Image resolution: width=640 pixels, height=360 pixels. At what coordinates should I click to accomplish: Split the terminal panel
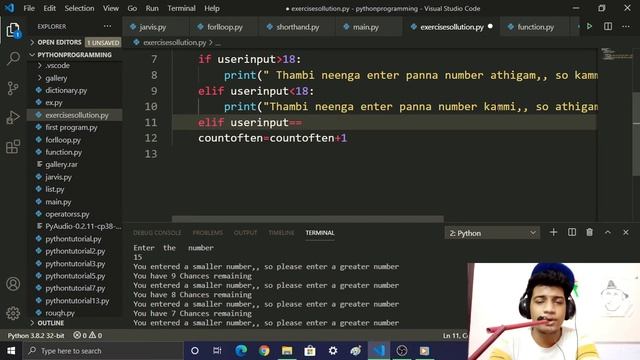click(x=572, y=232)
